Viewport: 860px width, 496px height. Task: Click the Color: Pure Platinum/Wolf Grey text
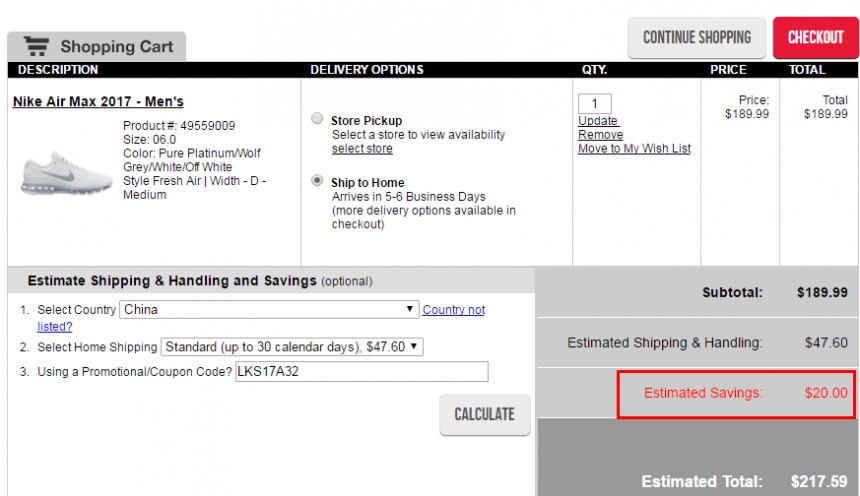click(192, 160)
